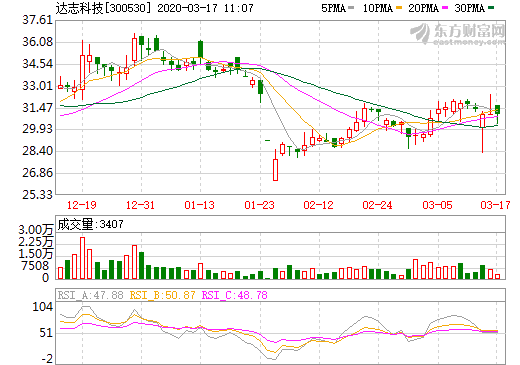Image resolution: width=520 pixels, height=365 pixels.
Task: Click the 1.50万 volume axis label
Action: [36, 254]
